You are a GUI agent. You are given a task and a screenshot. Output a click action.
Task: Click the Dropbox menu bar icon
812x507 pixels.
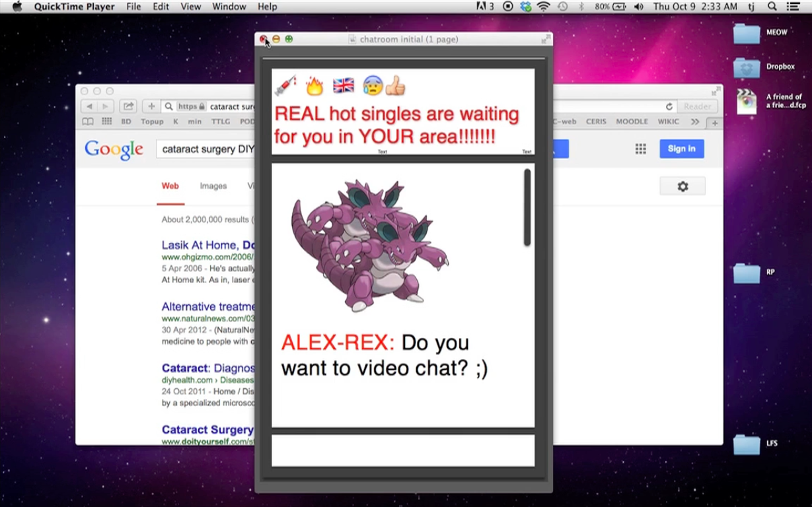(x=526, y=7)
